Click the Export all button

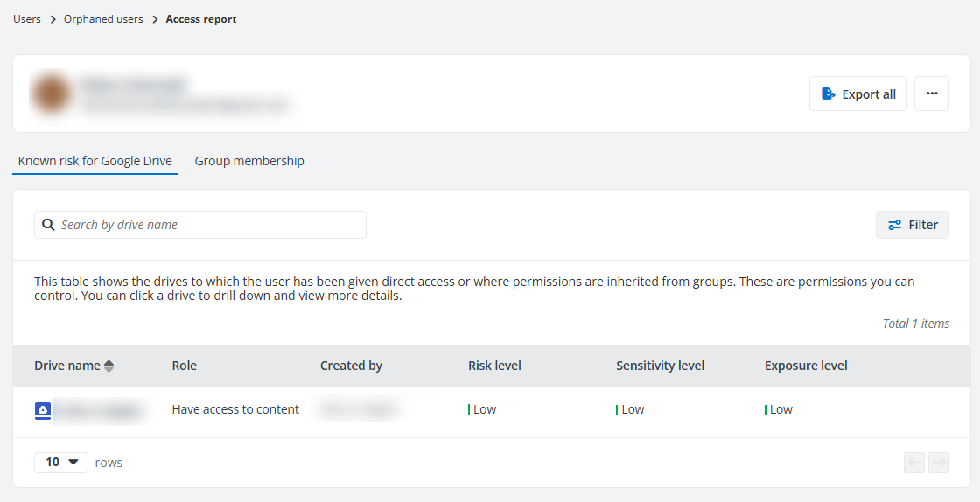point(858,94)
